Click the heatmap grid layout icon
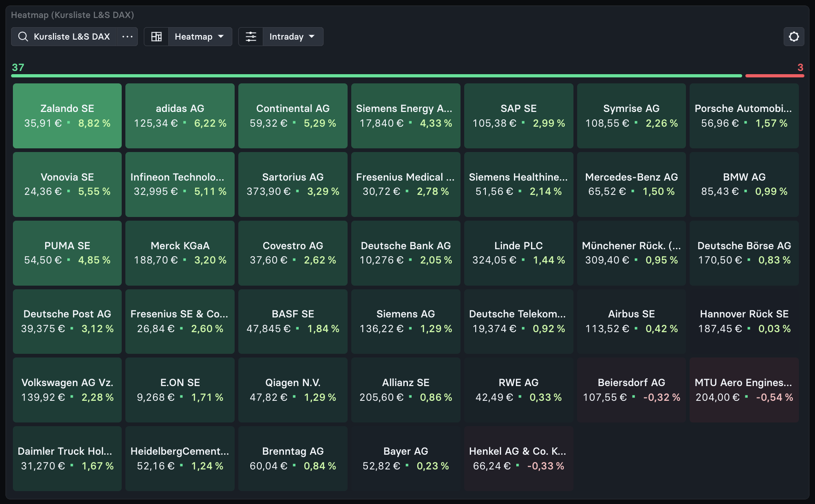 (x=157, y=36)
